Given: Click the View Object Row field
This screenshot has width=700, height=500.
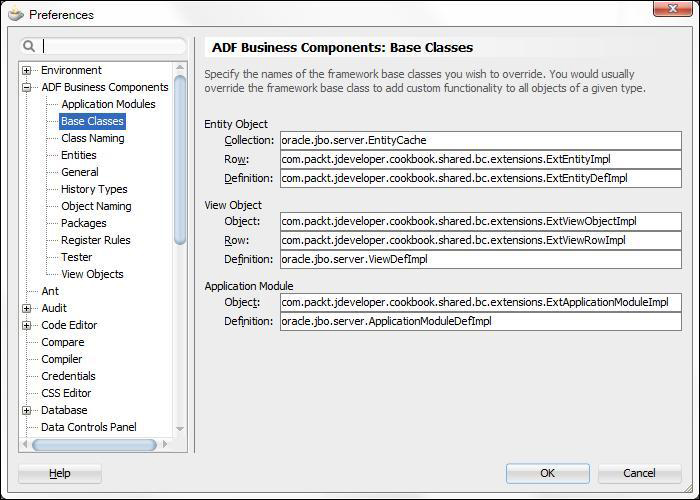Looking at the screenshot, I should 481,240.
